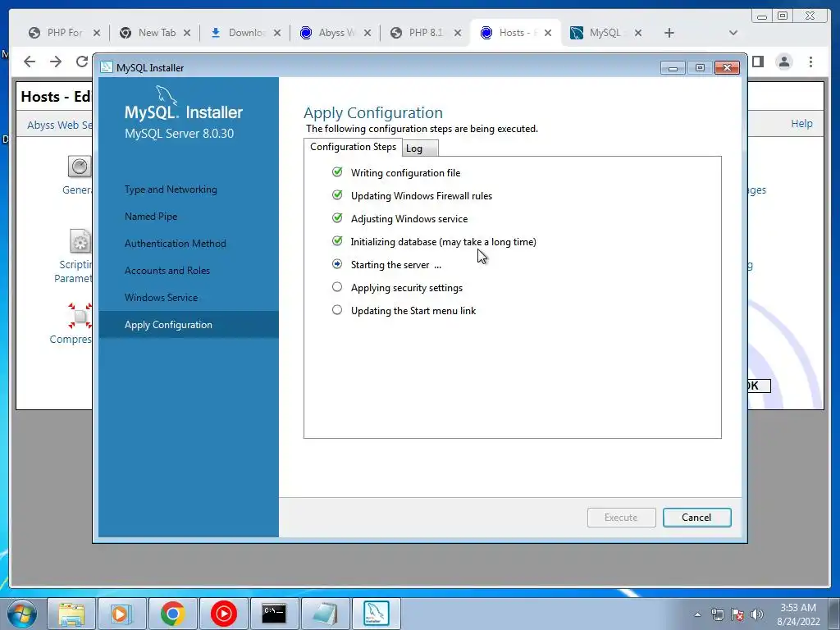Switch to the MySQL browser tab
Image resolution: width=840 pixels, height=630 pixels.
pos(605,33)
